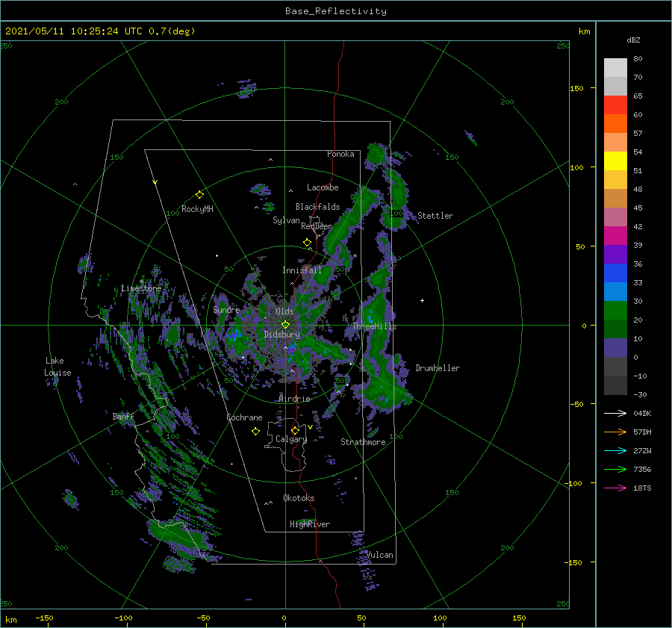Click the km unit label at top-right

(x=584, y=31)
